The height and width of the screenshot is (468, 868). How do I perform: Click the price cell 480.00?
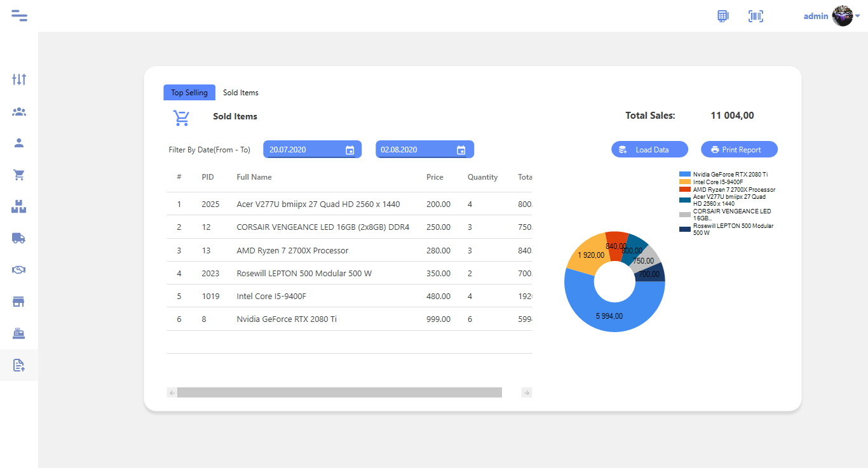click(438, 296)
